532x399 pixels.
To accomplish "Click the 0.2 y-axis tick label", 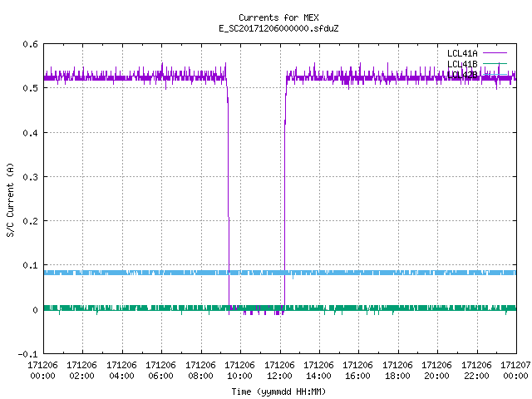I will click(31, 221).
